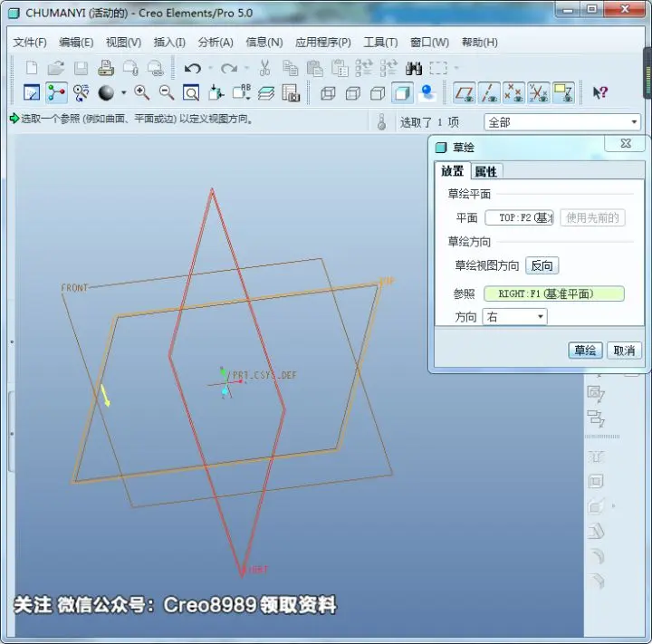652x644 pixels.
Task: Click the Refit view icon
Action: click(x=191, y=92)
